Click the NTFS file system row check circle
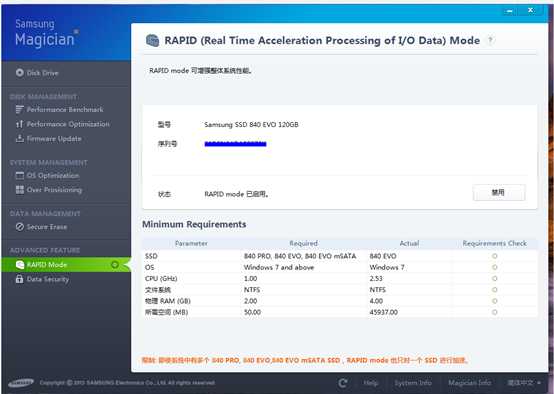Image resolution: width=554 pixels, height=394 pixels. tap(495, 290)
